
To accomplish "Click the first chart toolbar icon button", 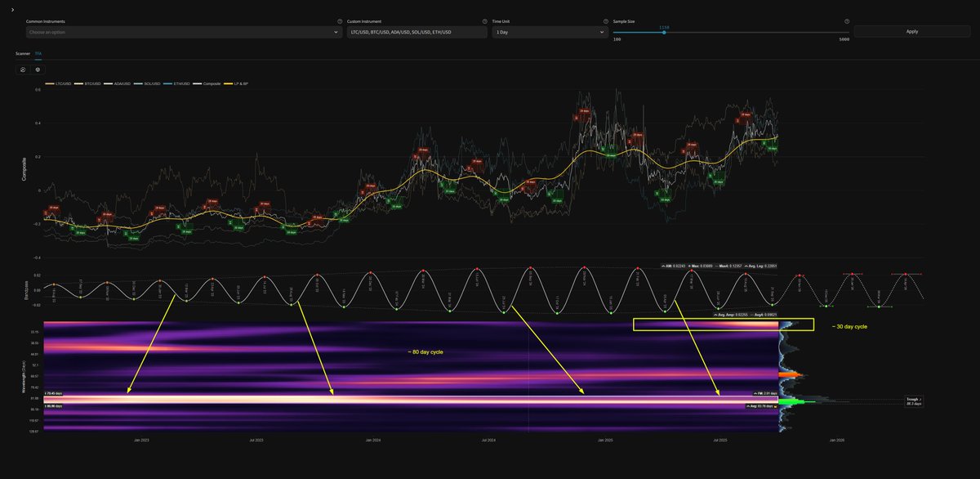I will point(22,69).
